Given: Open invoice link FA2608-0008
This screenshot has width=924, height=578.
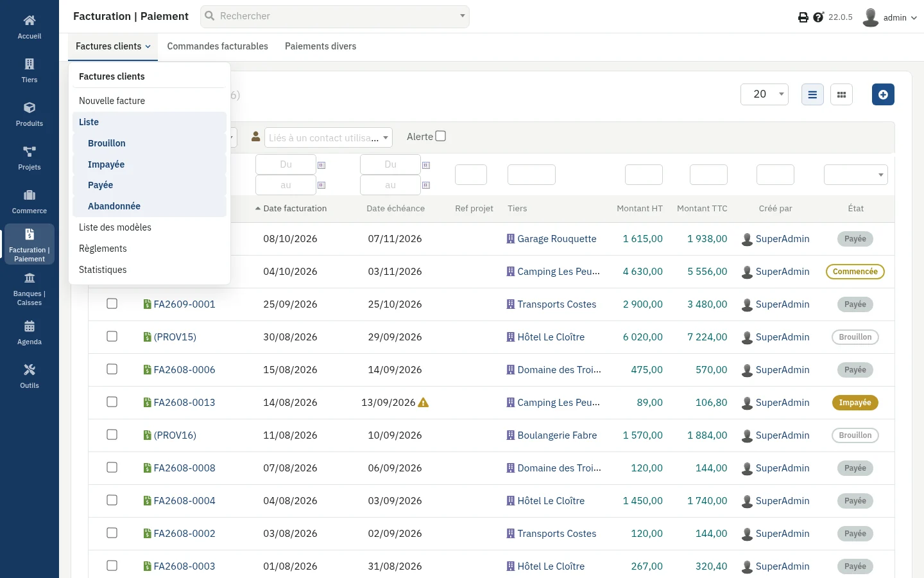Looking at the screenshot, I should [184, 468].
